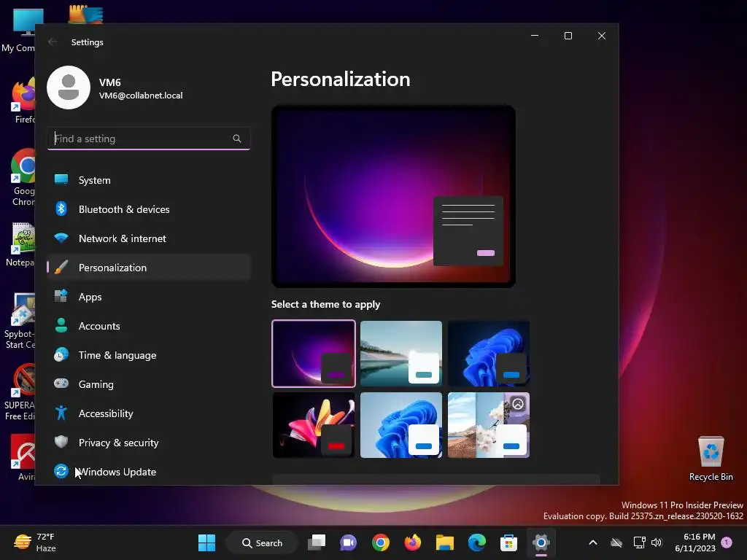
Task: Open taskbar Search box
Action: pyautogui.click(x=262, y=542)
